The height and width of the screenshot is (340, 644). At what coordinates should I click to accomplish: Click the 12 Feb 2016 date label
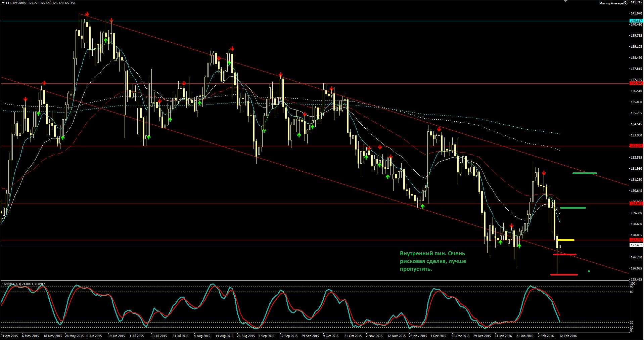coord(568,336)
